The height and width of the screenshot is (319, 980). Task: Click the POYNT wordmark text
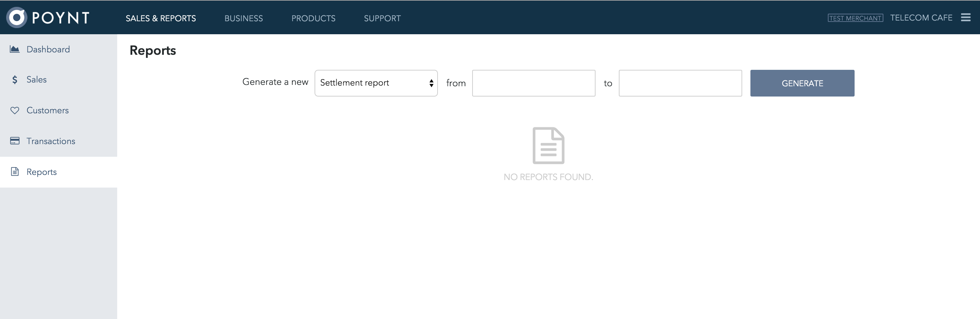(x=61, y=18)
